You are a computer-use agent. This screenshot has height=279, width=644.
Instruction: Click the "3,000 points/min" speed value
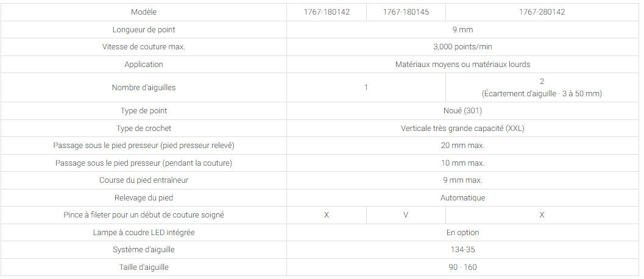(x=462, y=47)
